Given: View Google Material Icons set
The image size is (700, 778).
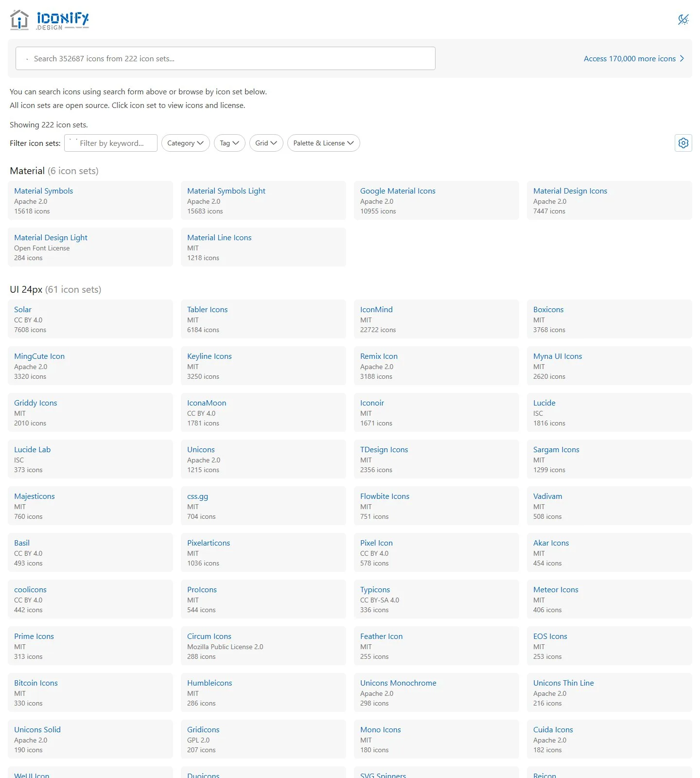Looking at the screenshot, I should (437, 200).
